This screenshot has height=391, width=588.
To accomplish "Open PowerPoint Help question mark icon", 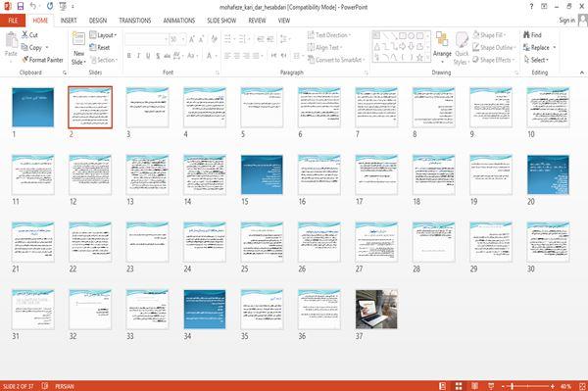I will coord(531,7).
